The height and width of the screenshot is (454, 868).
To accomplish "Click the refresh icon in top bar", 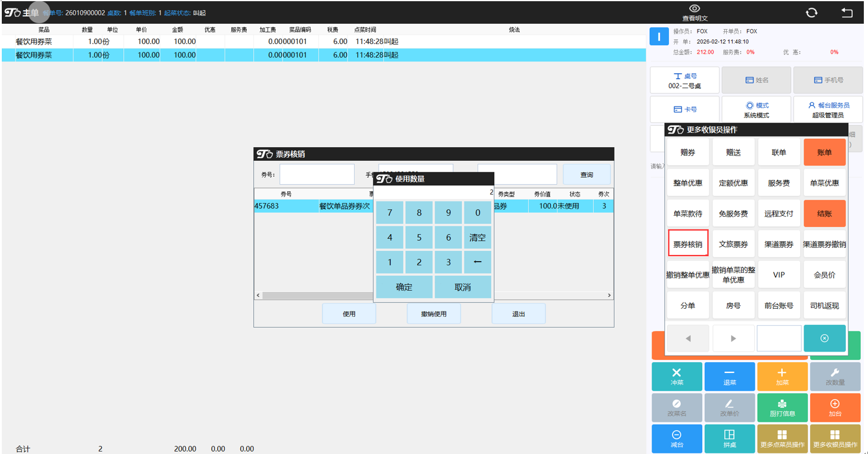I will pos(811,13).
